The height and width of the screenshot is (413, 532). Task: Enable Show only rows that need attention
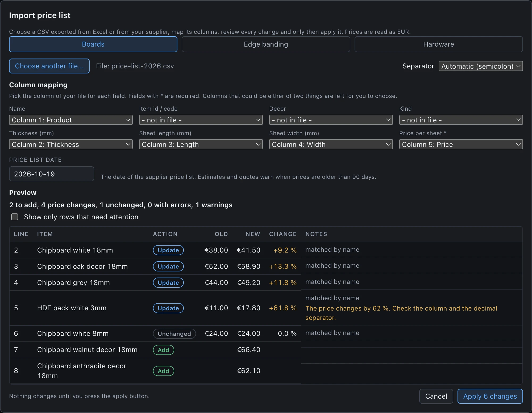pos(15,217)
